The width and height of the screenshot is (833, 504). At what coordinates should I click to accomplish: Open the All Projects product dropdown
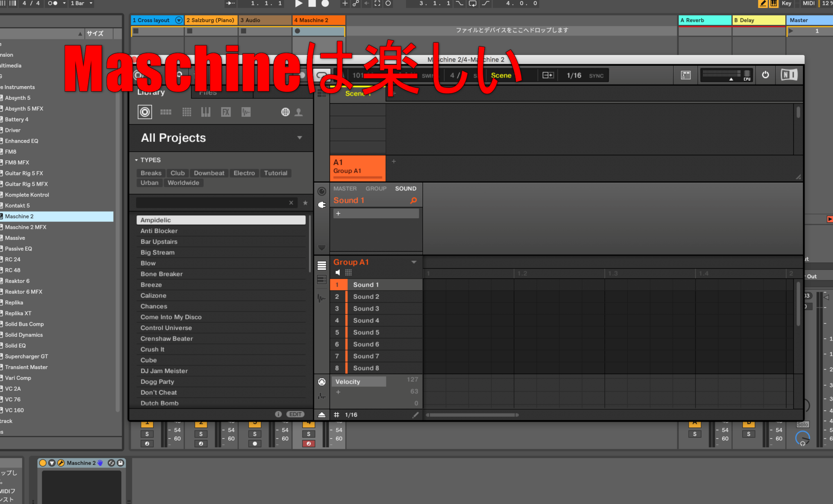tap(299, 138)
